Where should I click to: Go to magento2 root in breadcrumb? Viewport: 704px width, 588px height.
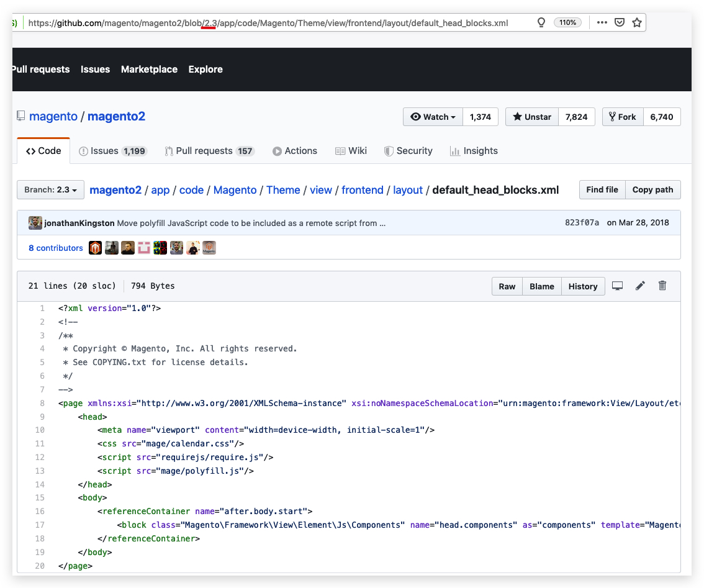tap(115, 190)
